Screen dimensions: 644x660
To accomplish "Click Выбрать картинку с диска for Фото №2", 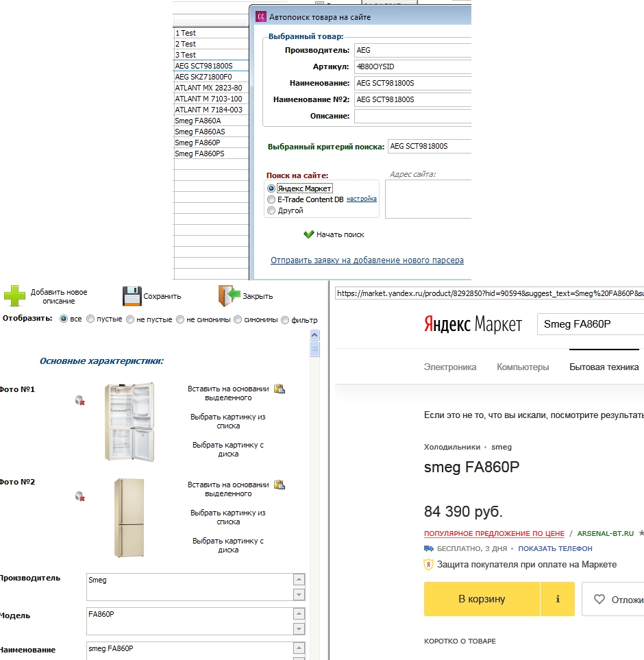I will tap(228, 545).
